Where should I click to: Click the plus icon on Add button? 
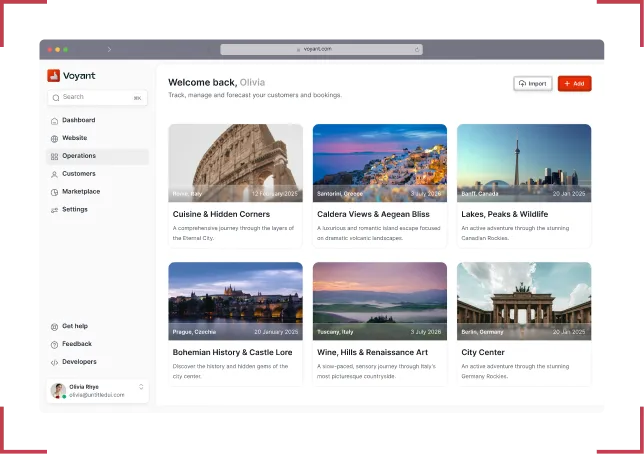(x=567, y=83)
